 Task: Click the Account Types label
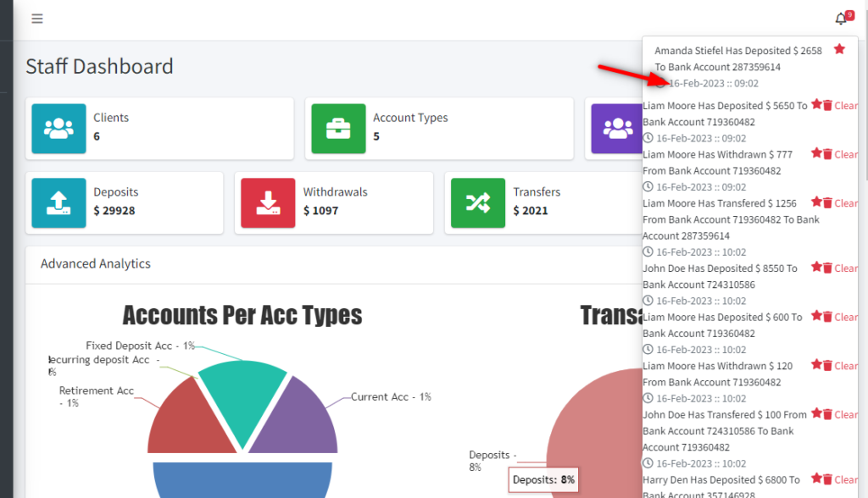tap(410, 118)
